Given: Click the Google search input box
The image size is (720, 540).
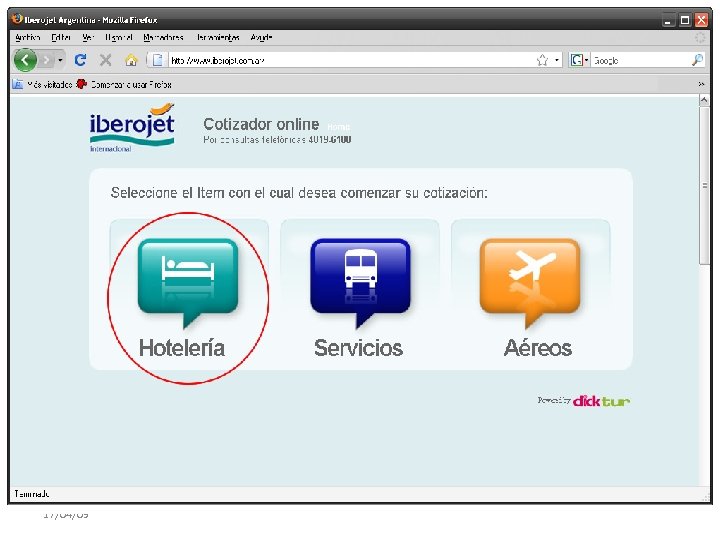Looking at the screenshot, I should [641, 60].
